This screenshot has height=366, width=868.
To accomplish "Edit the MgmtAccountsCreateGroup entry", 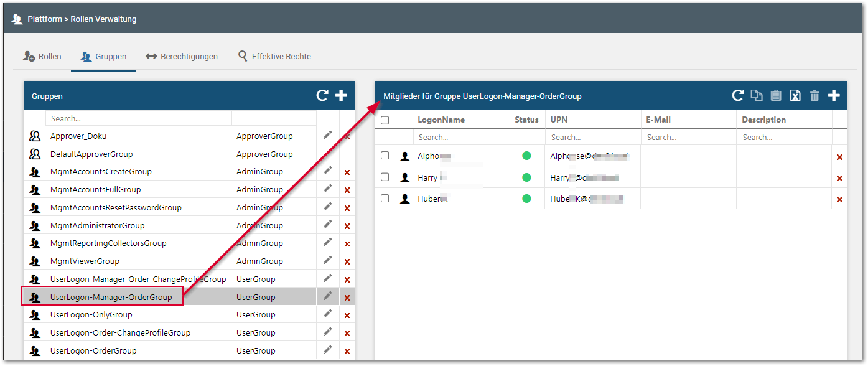I will [328, 171].
